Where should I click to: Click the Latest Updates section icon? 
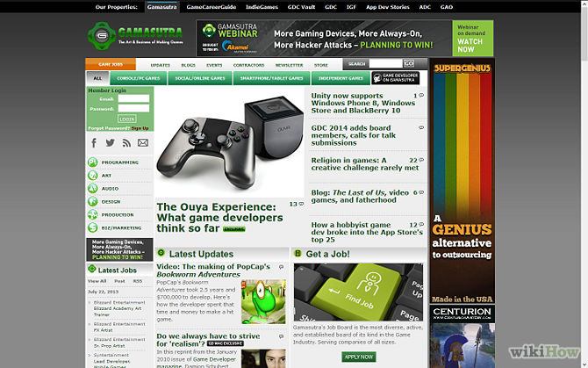pyautogui.click(x=161, y=253)
